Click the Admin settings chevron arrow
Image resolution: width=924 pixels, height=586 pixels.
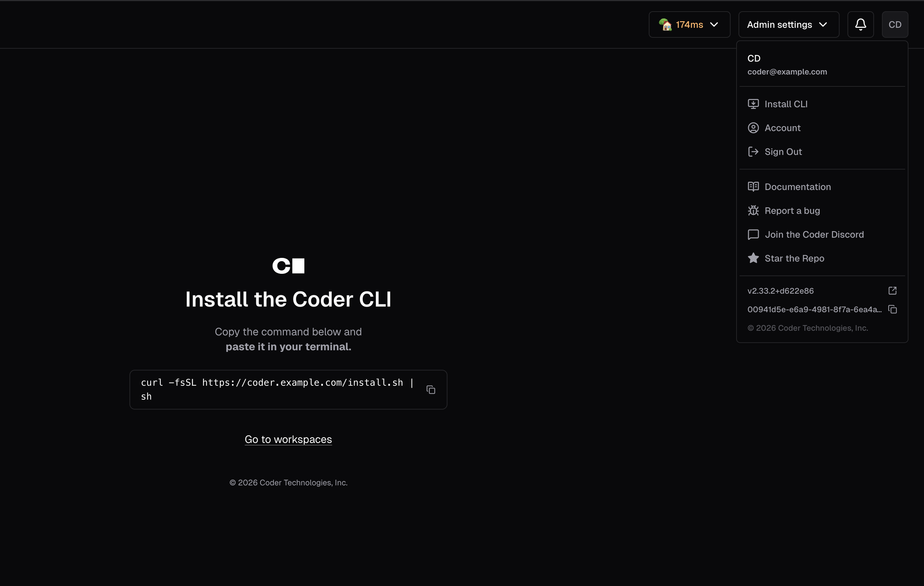[823, 24]
